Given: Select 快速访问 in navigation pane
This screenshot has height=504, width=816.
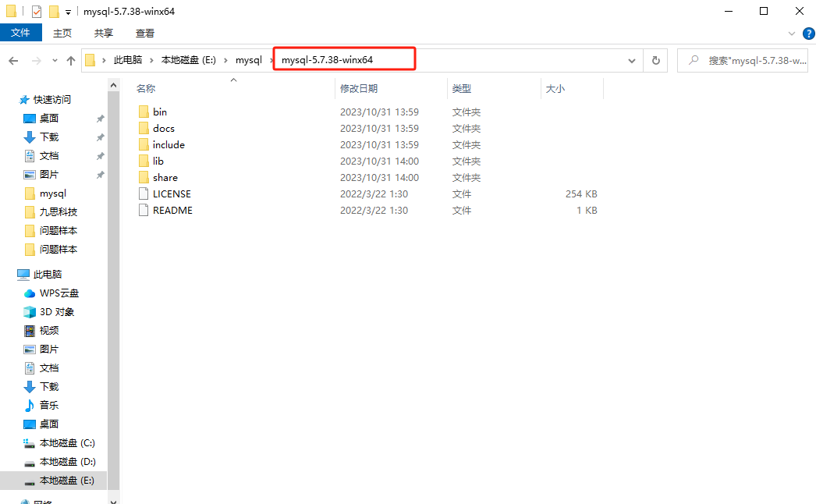Looking at the screenshot, I should tap(52, 99).
